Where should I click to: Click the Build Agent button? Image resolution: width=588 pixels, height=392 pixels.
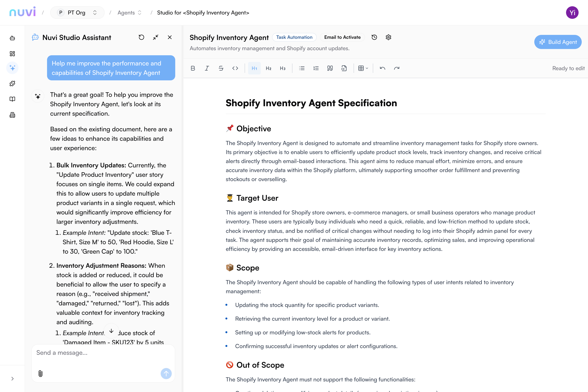pyautogui.click(x=558, y=42)
